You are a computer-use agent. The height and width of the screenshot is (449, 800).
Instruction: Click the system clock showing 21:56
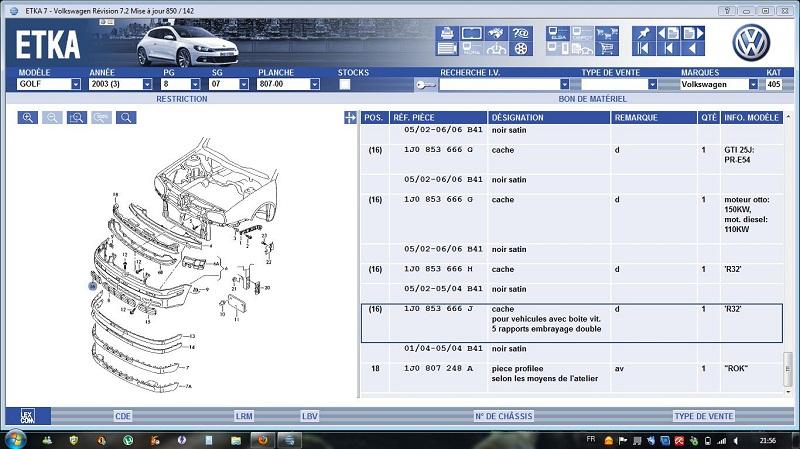(767, 440)
